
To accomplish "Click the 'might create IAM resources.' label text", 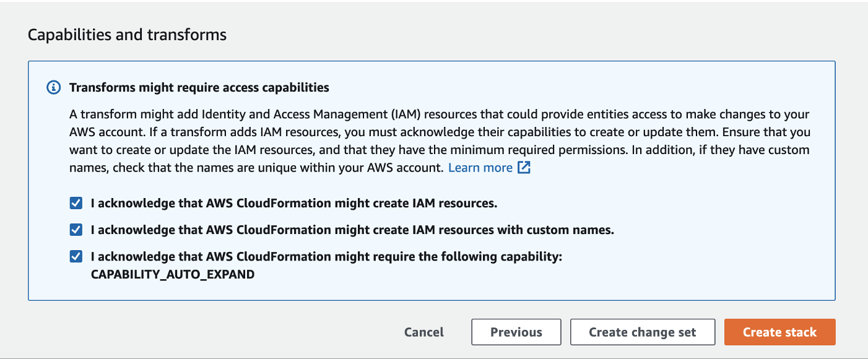I will (294, 203).
